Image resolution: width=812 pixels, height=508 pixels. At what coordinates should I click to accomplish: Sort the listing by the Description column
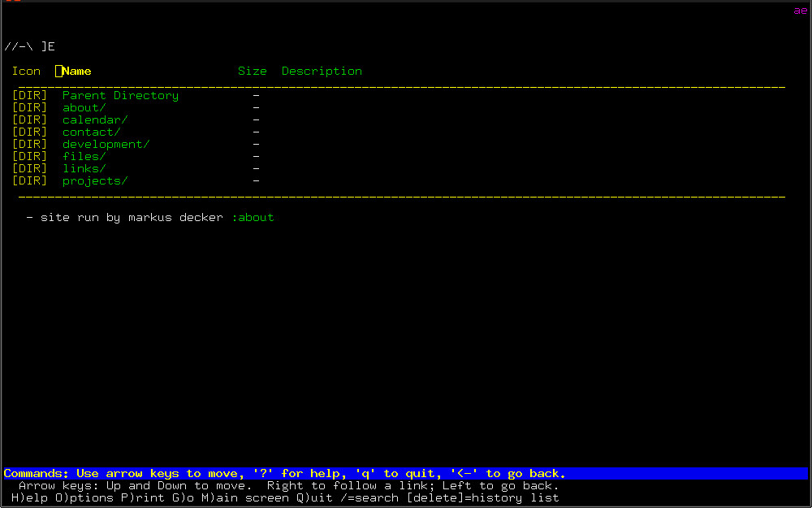tap(322, 72)
